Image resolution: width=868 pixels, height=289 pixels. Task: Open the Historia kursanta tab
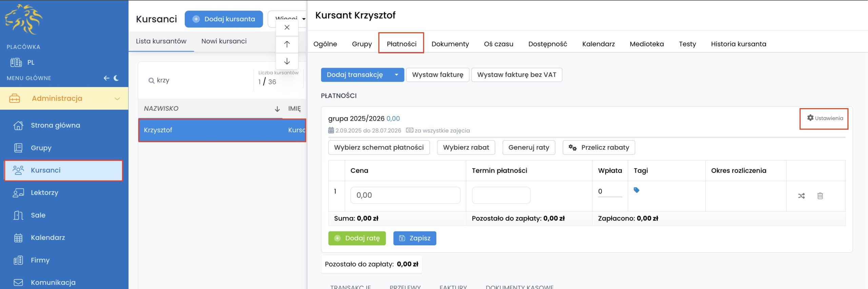(738, 44)
